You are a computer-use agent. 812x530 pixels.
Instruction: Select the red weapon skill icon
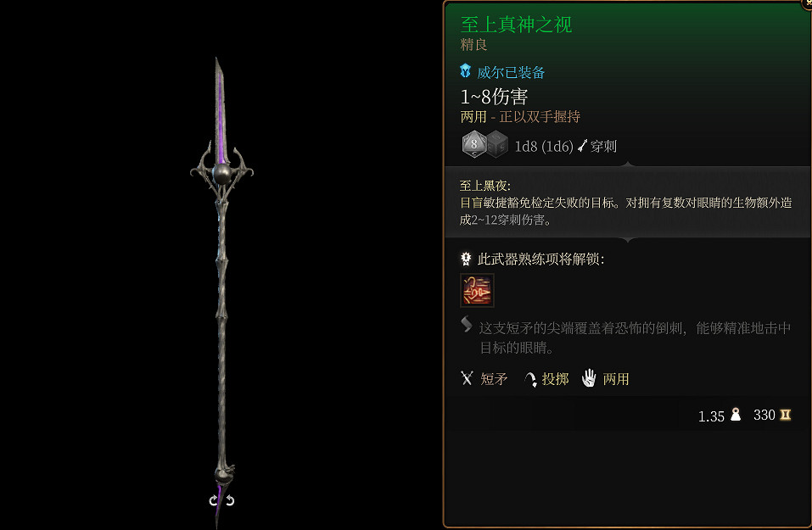477,290
